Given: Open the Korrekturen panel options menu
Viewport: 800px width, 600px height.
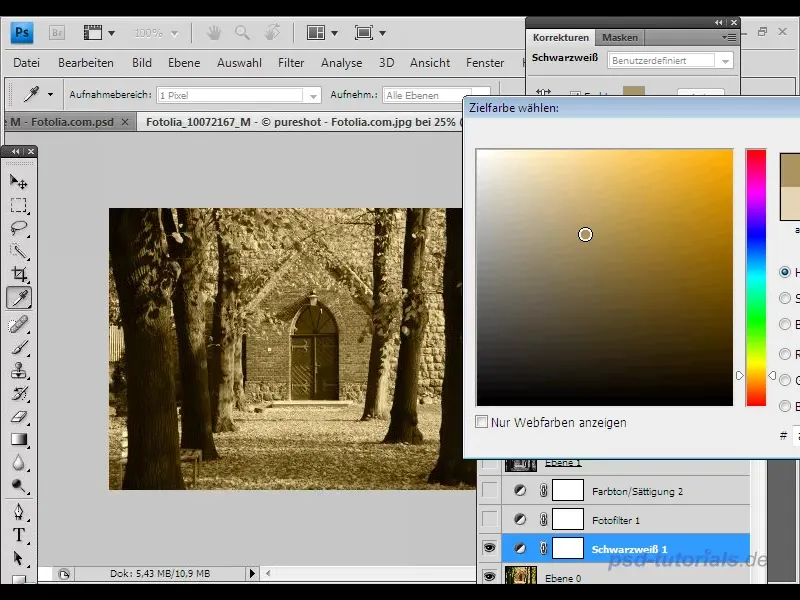Looking at the screenshot, I should click(729, 37).
